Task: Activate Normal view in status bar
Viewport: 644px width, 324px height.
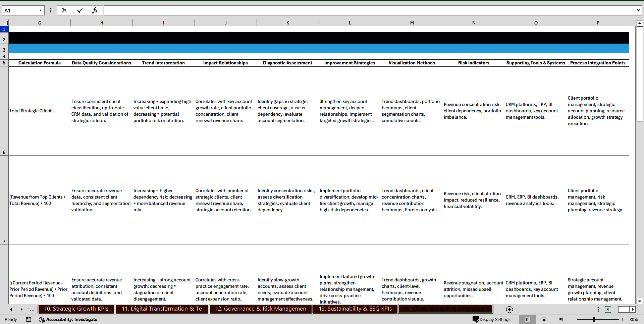Action: (527, 319)
